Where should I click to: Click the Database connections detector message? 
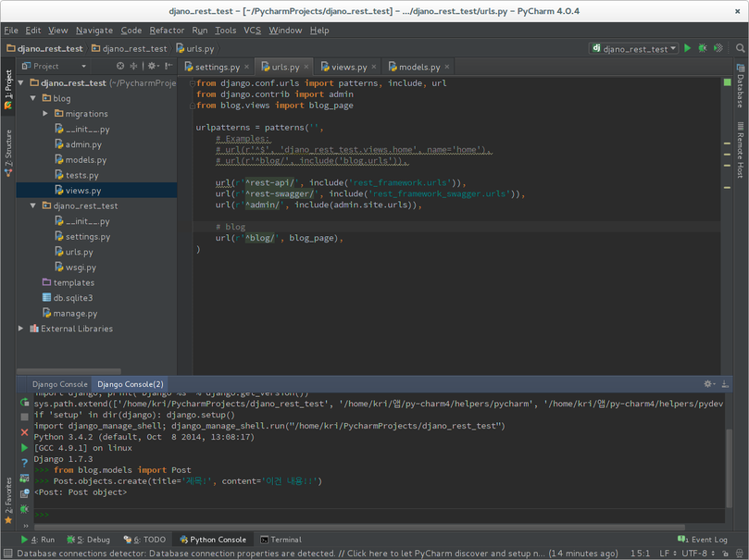[x=318, y=554]
